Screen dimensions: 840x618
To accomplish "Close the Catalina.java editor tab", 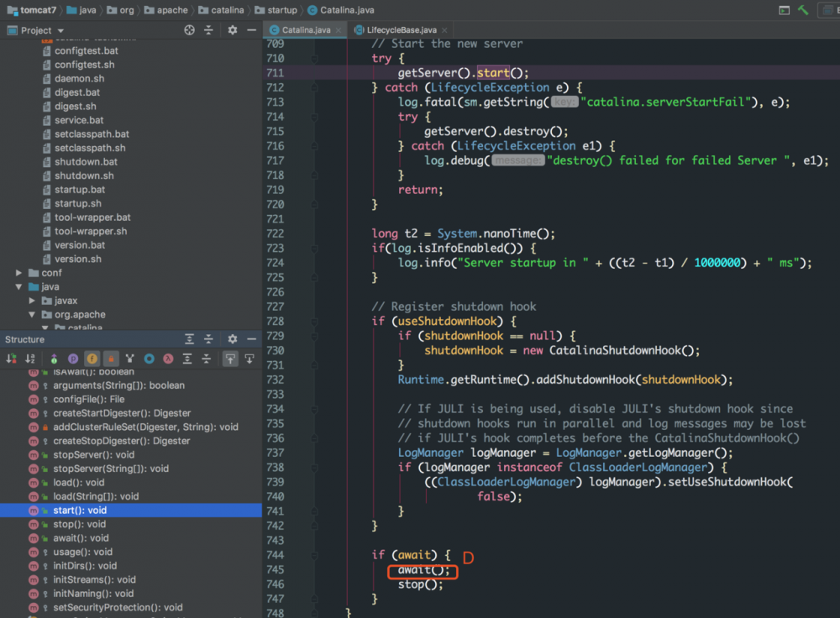I will [x=339, y=29].
